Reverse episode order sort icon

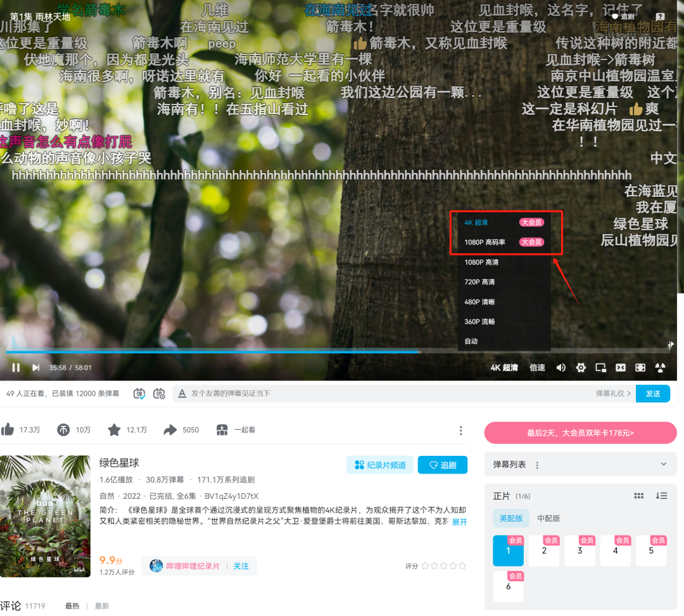(x=661, y=496)
